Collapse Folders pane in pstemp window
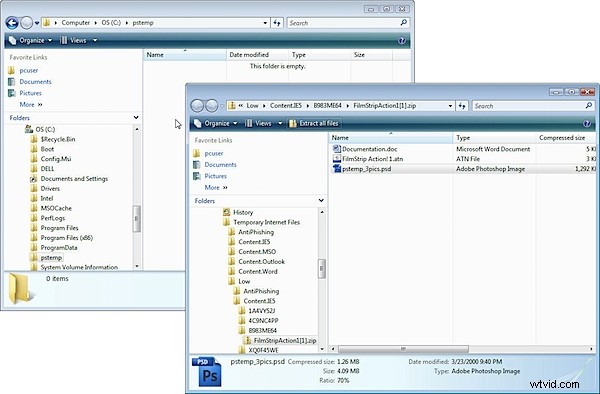This screenshot has width=600, height=394. pos(136,118)
